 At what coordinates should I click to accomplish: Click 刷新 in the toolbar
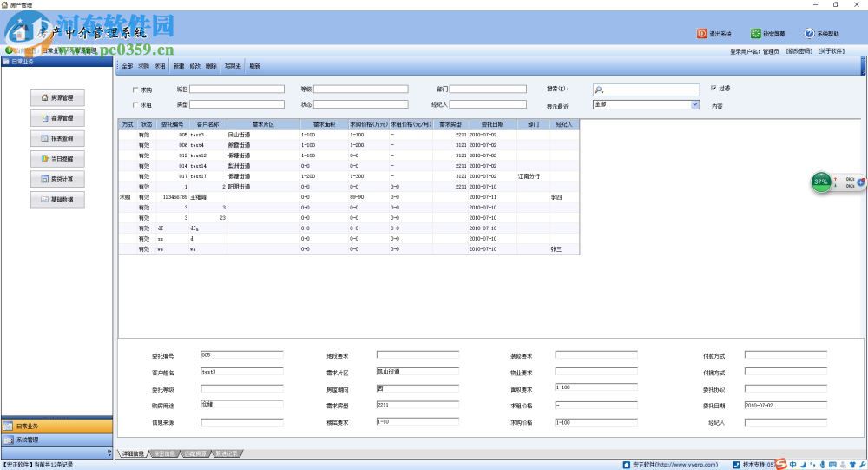pyautogui.click(x=254, y=66)
